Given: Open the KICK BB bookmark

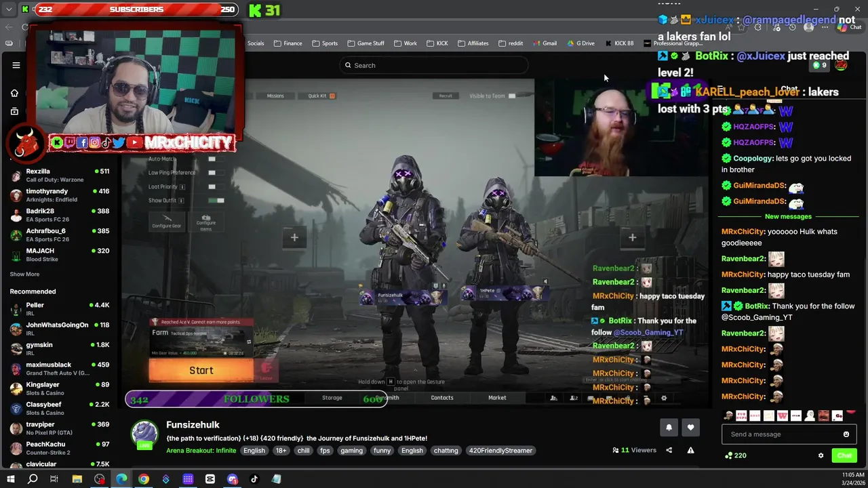Looking at the screenshot, I should click(620, 43).
